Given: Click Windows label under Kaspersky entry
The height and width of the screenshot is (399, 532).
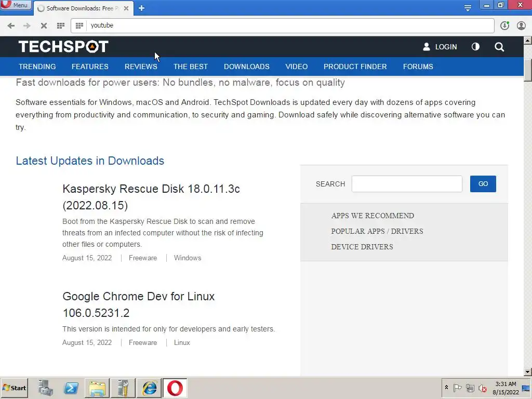Looking at the screenshot, I should (188, 258).
